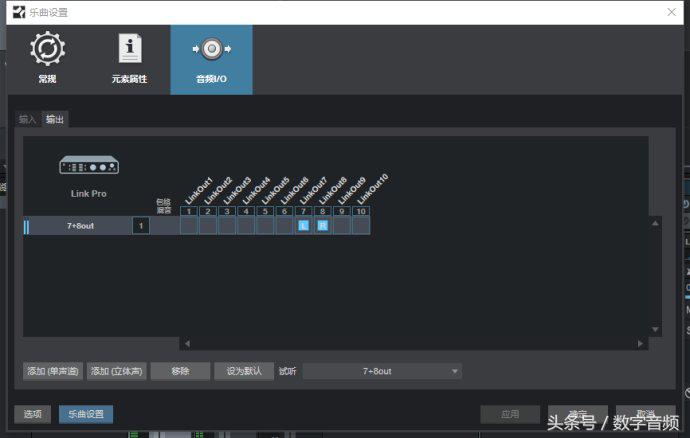
Task: Click the 添加 (单声道) add mono button
Action: (53, 371)
